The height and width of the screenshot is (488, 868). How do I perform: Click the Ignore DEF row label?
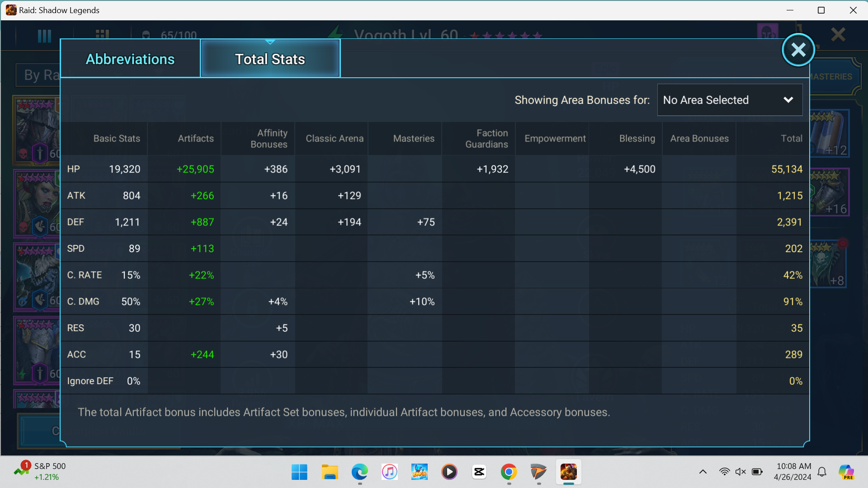click(x=90, y=381)
